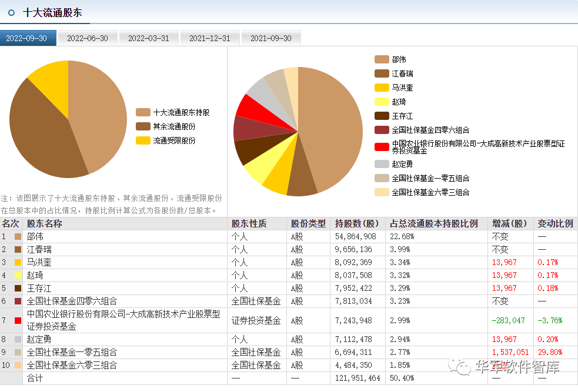Click shareholder name 马洪奎 in table row 3
The height and width of the screenshot is (392, 578).
(39, 262)
